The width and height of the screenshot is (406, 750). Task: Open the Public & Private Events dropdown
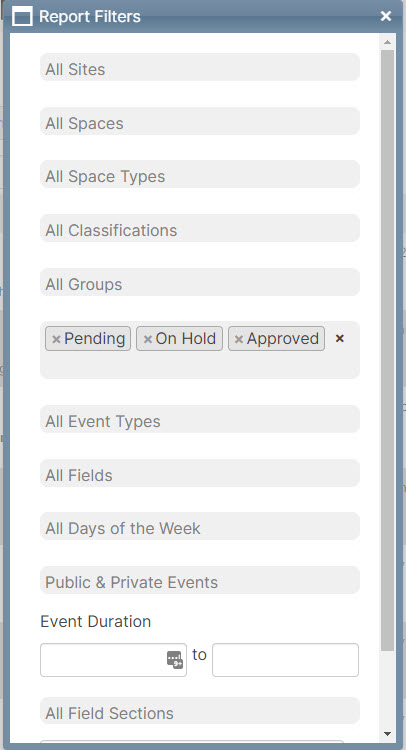tap(200, 580)
